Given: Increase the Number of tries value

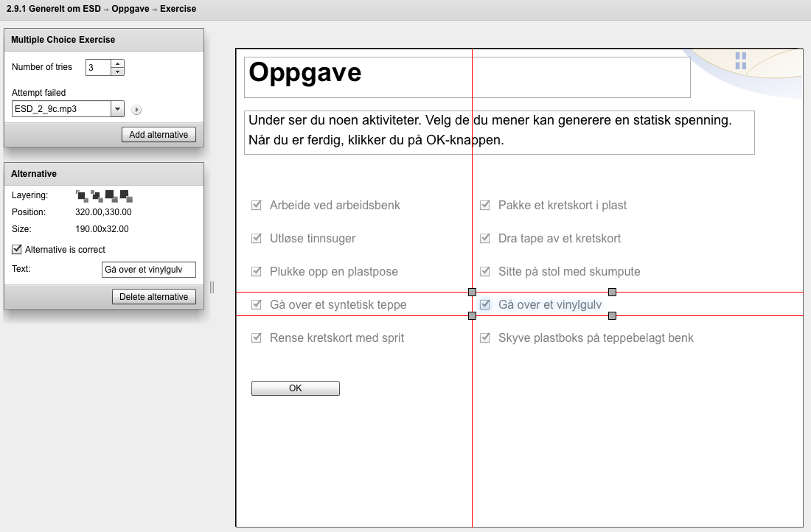Looking at the screenshot, I should [x=118, y=63].
